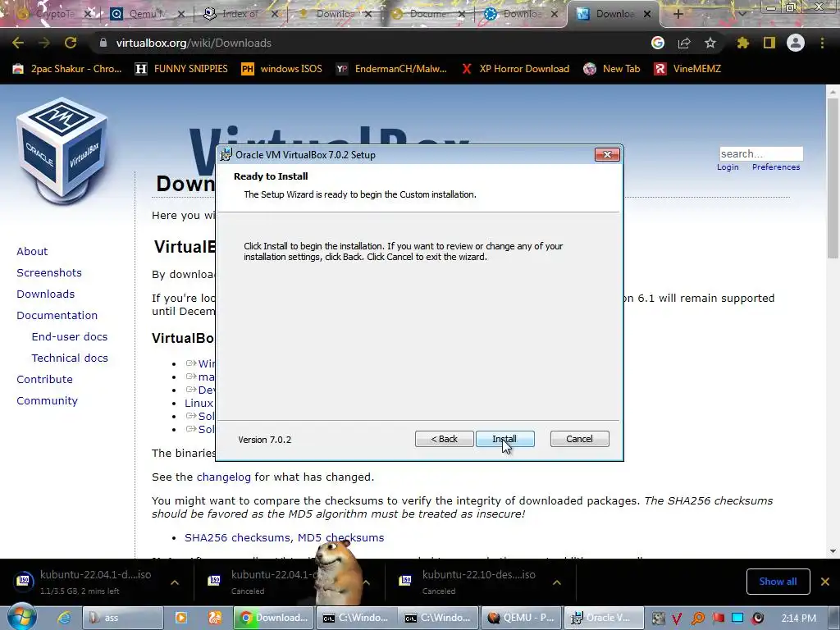Click the clock showing 2:14 PM
The width and height of the screenshot is (840, 630).
pos(799,618)
